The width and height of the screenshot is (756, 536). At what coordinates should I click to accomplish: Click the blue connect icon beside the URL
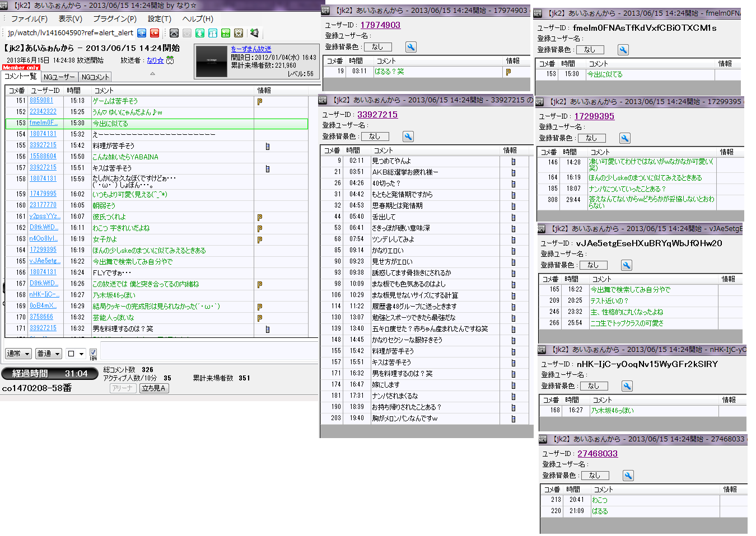tap(142, 33)
